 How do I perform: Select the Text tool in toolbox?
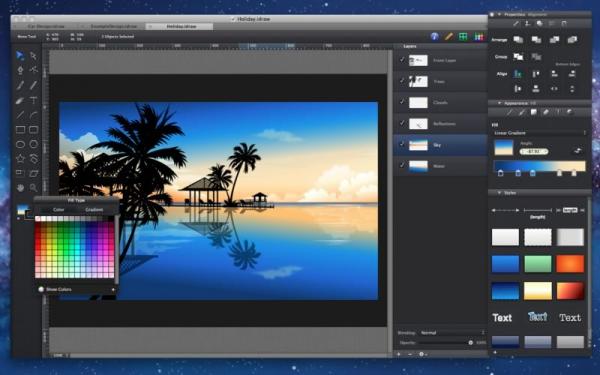point(34,100)
